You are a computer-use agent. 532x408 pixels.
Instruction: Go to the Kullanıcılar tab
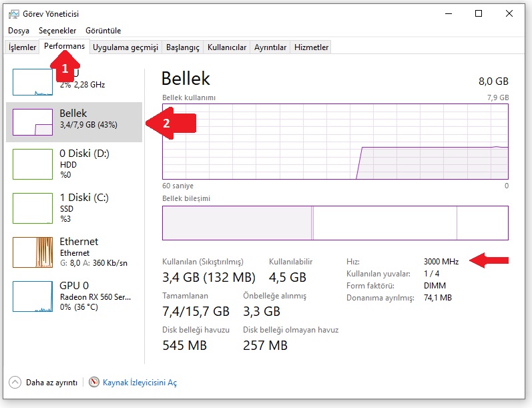tap(227, 47)
